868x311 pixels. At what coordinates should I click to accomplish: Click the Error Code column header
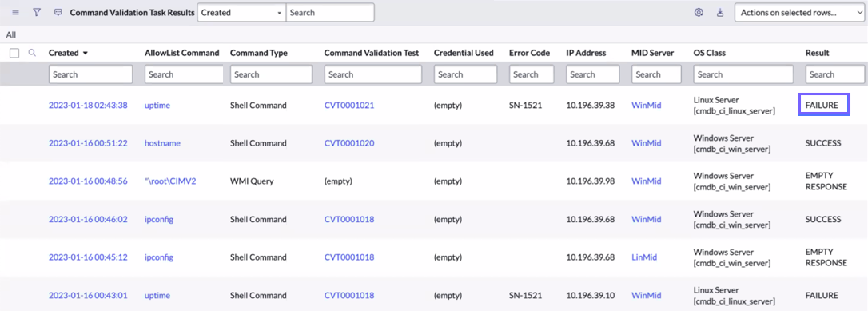[x=529, y=53]
